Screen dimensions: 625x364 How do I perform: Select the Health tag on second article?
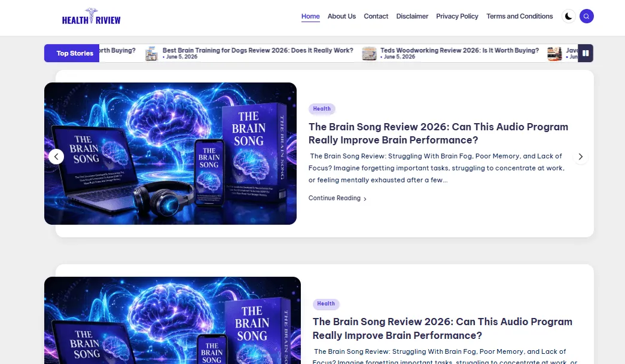click(x=326, y=304)
